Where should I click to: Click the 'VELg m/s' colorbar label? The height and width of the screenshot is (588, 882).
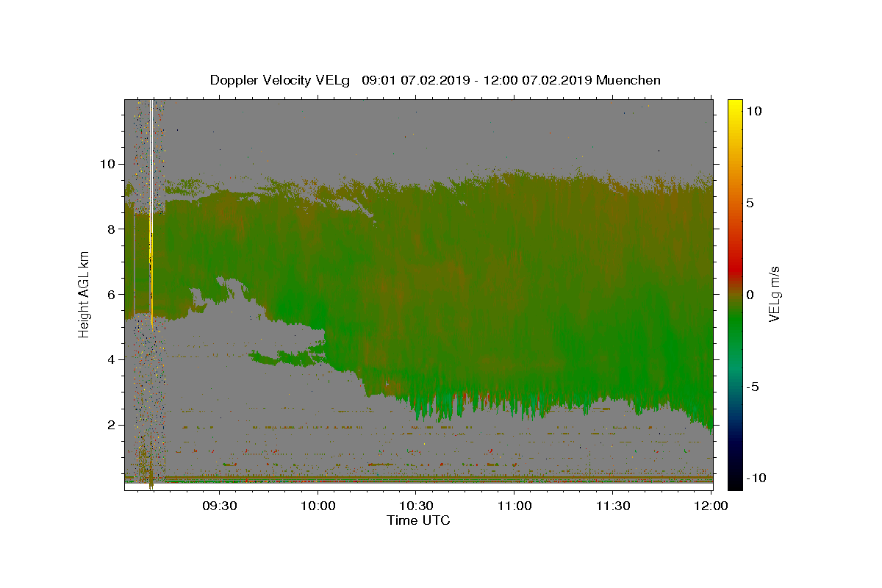coord(774,294)
